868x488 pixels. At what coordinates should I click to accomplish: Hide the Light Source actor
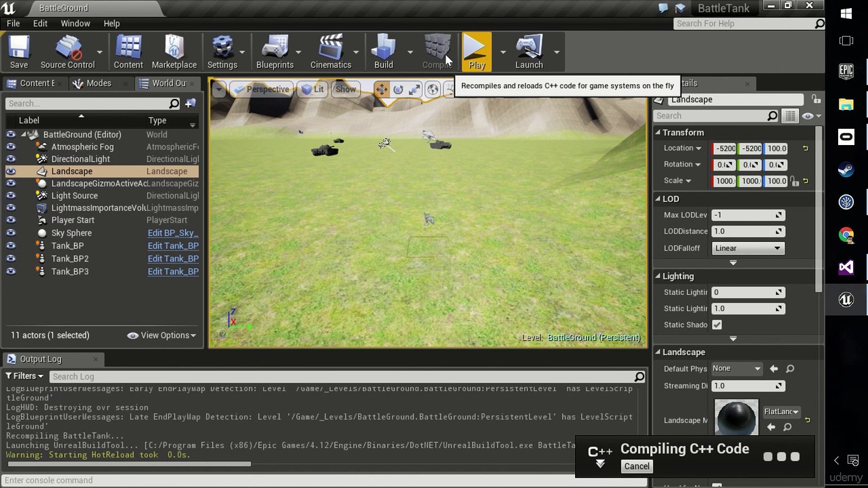pyautogui.click(x=11, y=196)
